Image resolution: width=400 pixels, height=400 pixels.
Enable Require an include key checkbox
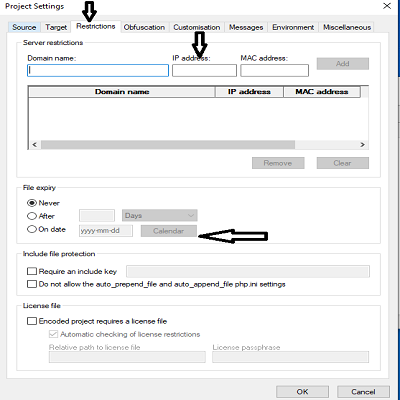[32, 271]
